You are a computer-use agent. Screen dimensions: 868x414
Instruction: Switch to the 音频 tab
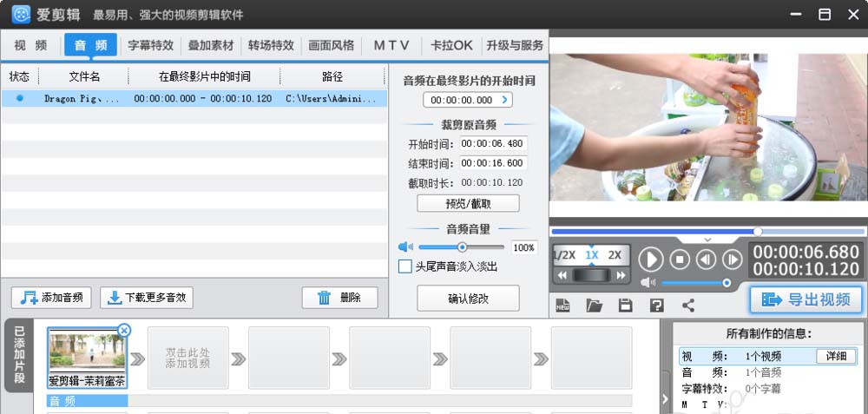(x=91, y=45)
